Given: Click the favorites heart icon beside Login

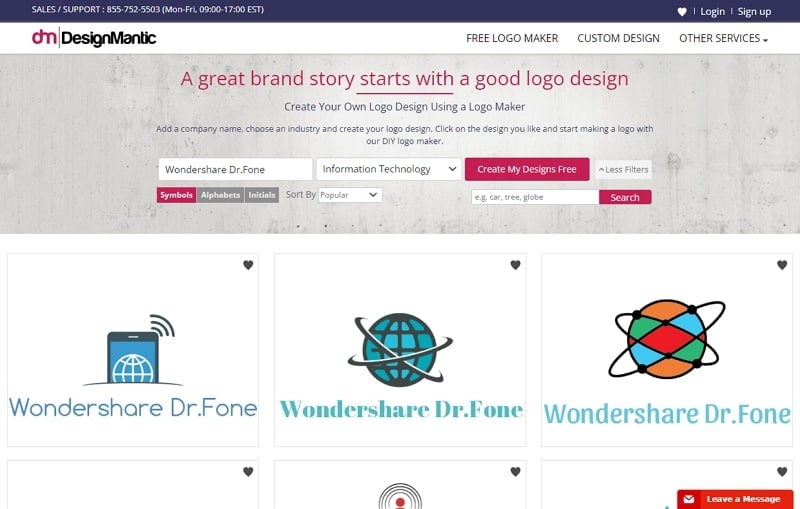Looking at the screenshot, I should tap(682, 12).
